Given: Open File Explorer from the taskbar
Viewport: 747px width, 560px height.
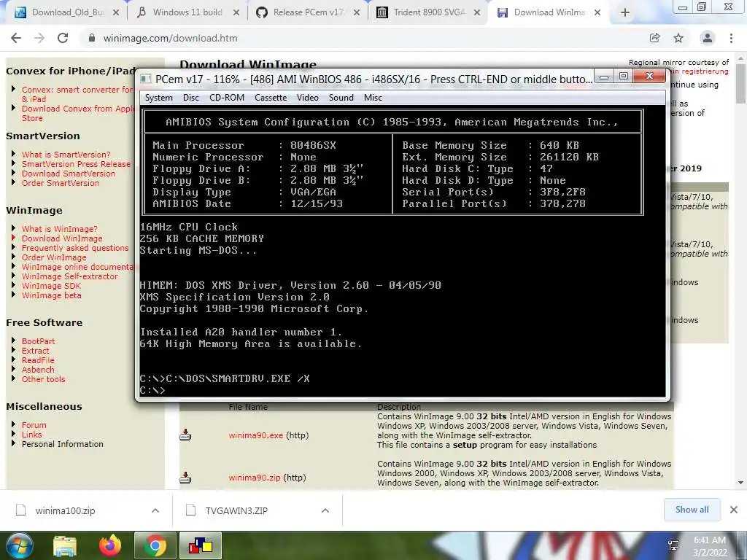Looking at the screenshot, I should click(65, 546).
